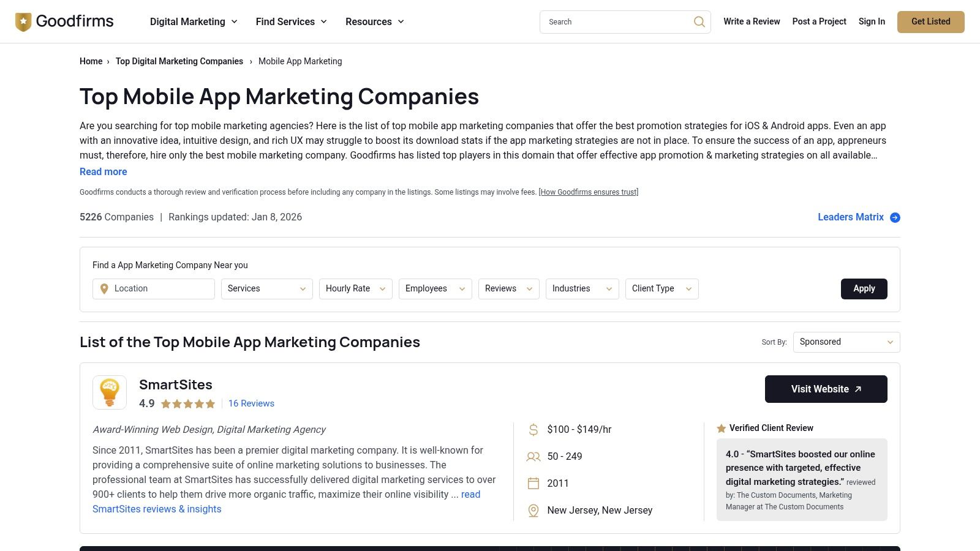Screen dimensions: 980x551
Task: Click the Location input field
Action: pyautogui.click(x=160, y=289)
